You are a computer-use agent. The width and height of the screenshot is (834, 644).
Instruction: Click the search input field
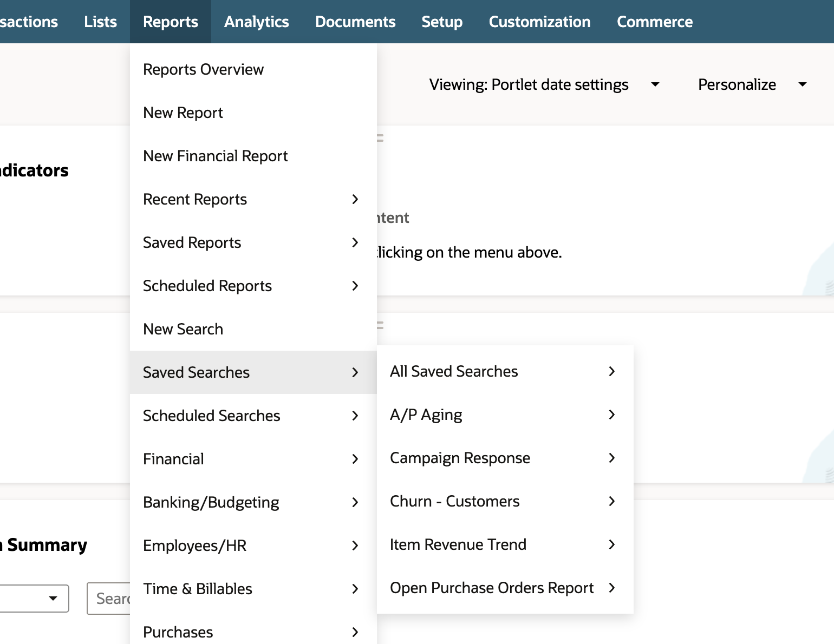[108, 599]
